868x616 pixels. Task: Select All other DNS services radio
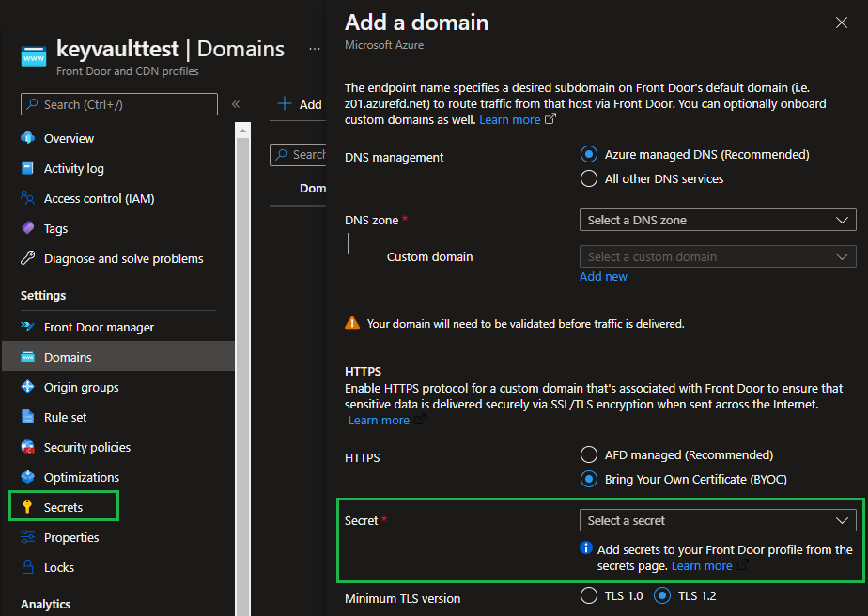(588, 178)
